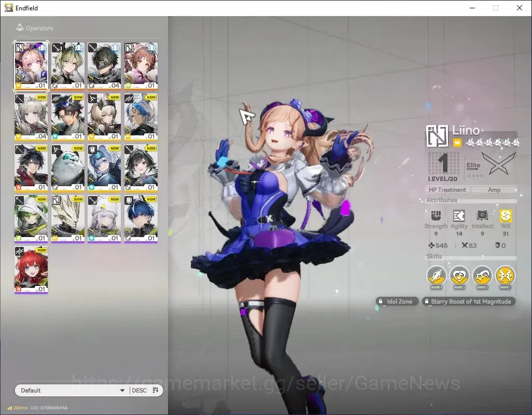Select the white spiky dragon operator card
The image size is (532, 415).
(x=67, y=219)
